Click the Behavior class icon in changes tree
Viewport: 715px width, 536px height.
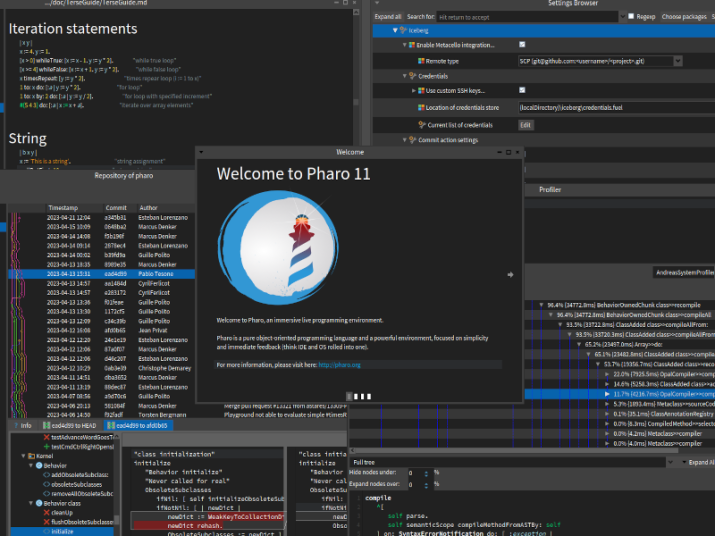[39, 466]
